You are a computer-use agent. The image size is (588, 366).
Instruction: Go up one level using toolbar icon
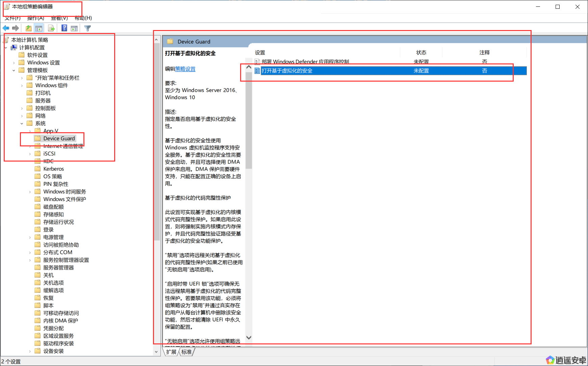click(29, 28)
